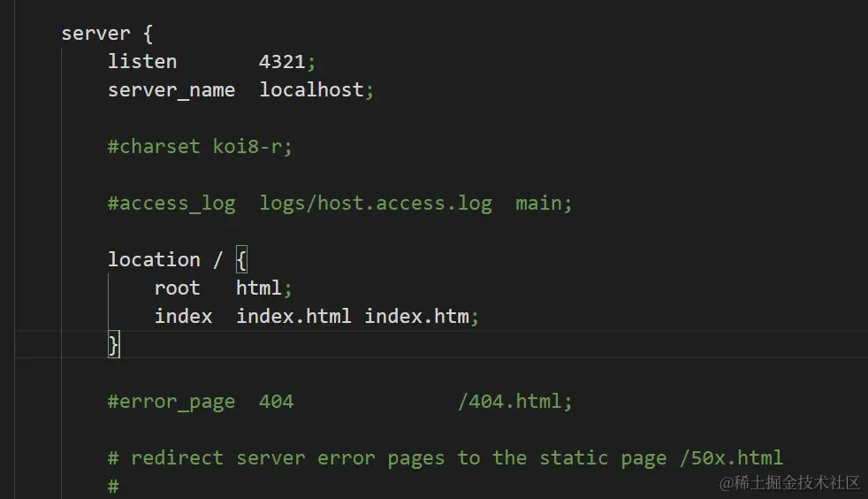The width and height of the screenshot is (868, 499).
Task: Click '/50x.html' in the redirect comment
Action: coord(731,458)
